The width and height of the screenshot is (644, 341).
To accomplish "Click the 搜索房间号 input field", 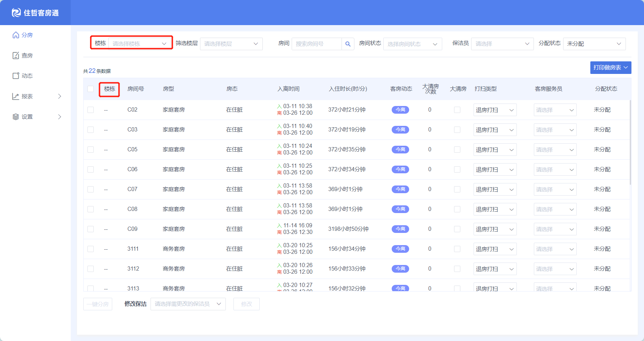I will pos(316,44).
